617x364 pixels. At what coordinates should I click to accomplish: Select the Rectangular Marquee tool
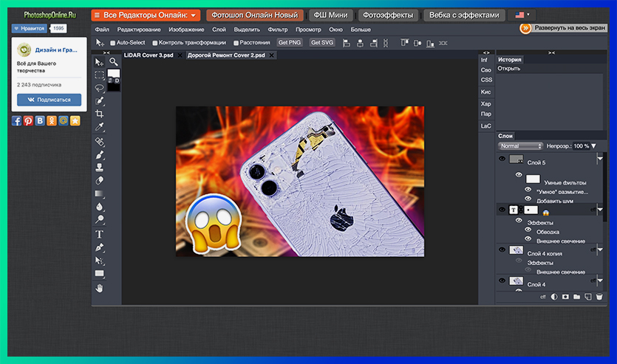pyautogui.click(x=100, y=75)
